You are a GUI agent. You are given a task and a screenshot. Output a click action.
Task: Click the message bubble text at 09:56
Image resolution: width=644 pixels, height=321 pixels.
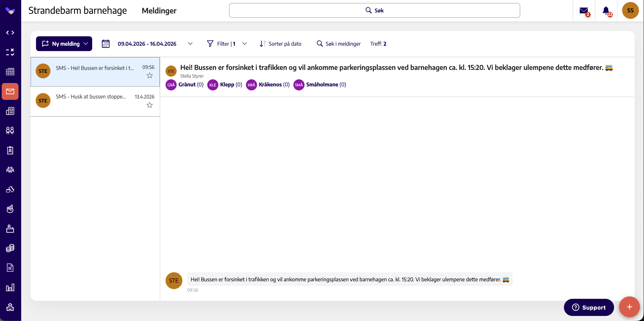pos(350,279)
